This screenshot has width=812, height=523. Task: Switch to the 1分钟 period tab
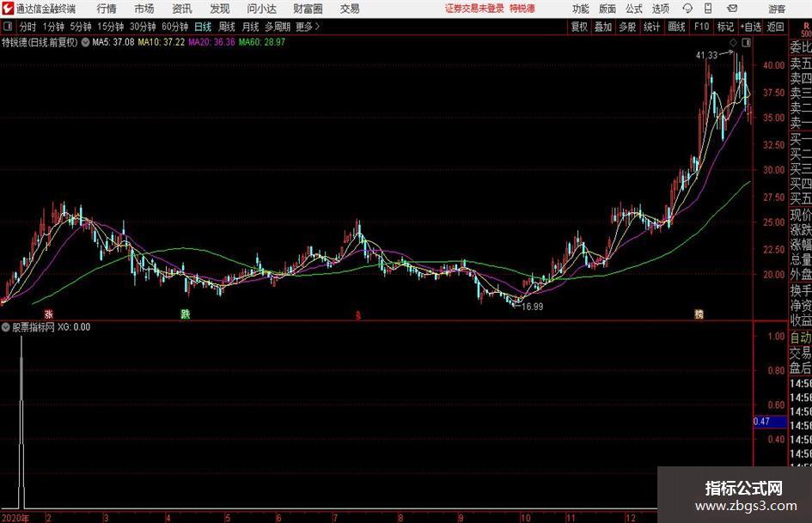[x=52, y=27]
